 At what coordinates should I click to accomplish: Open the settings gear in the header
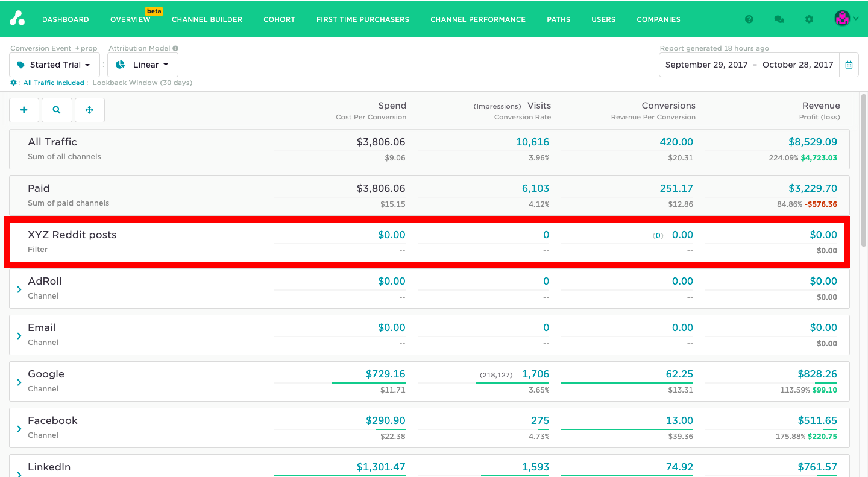pos(809,19)
